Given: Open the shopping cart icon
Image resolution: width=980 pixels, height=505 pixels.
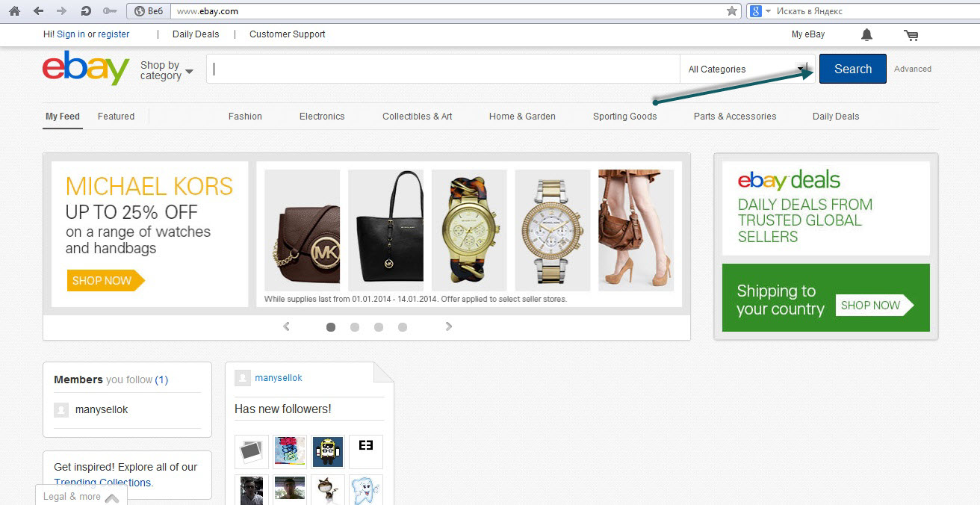Looking at the screenshot, I should tap(911, 34).
